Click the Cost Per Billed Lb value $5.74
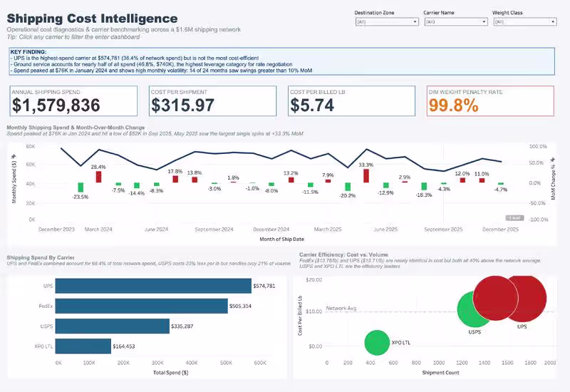 [312, 105]
